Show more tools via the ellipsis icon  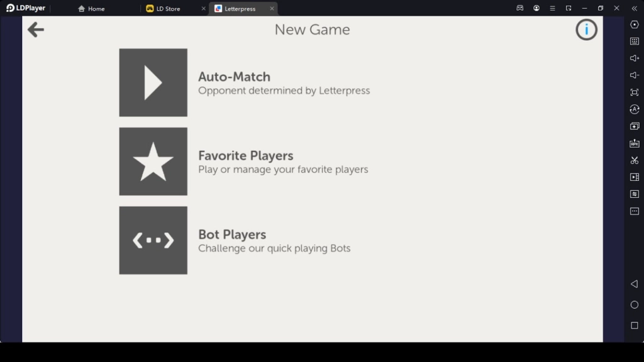[x=634, y=211]
